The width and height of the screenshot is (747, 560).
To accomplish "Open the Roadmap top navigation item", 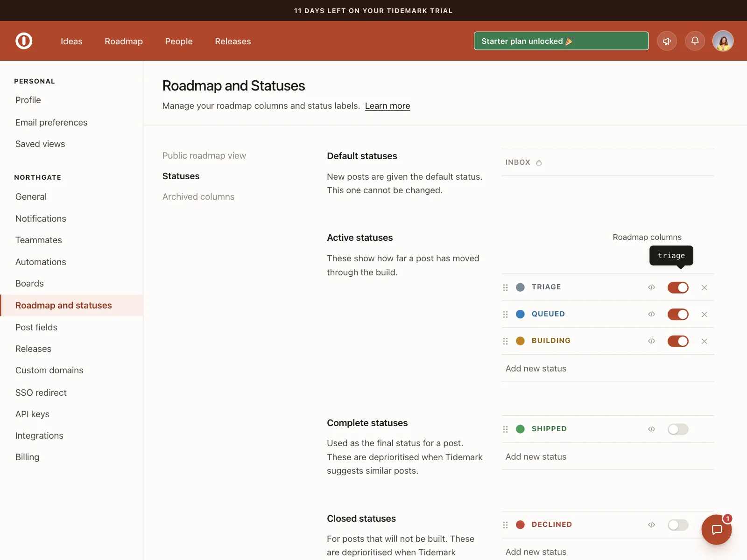I will click(x=124, y=41).
